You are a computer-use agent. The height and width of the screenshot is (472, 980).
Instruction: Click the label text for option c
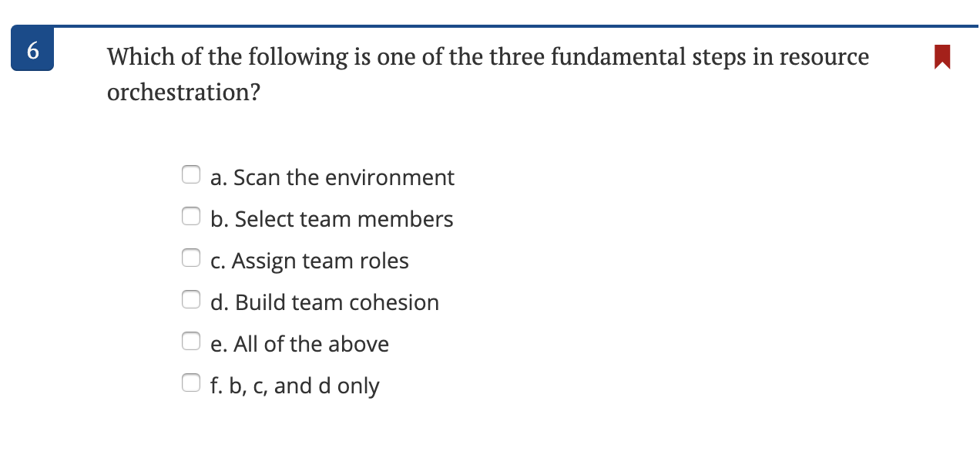click(308, 261)
